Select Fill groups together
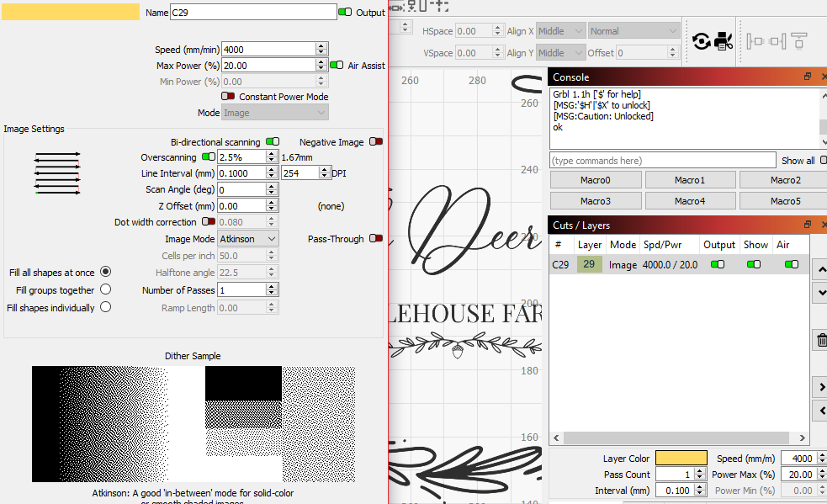827x504 pixels. pos(105,289)
